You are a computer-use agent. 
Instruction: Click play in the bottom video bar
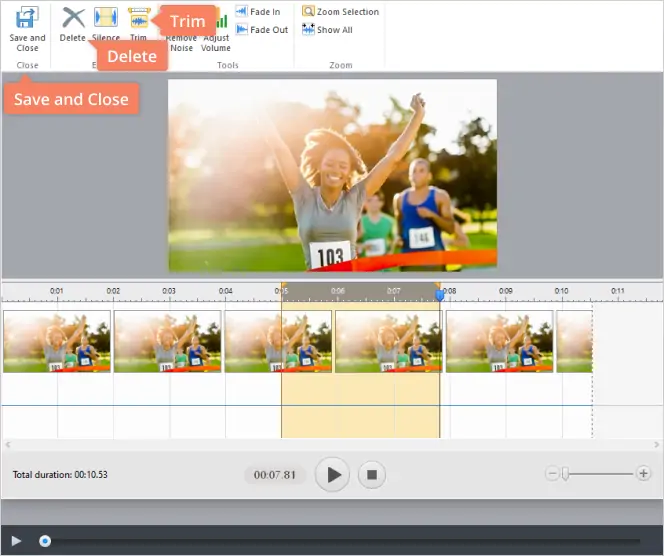point(16,541)
